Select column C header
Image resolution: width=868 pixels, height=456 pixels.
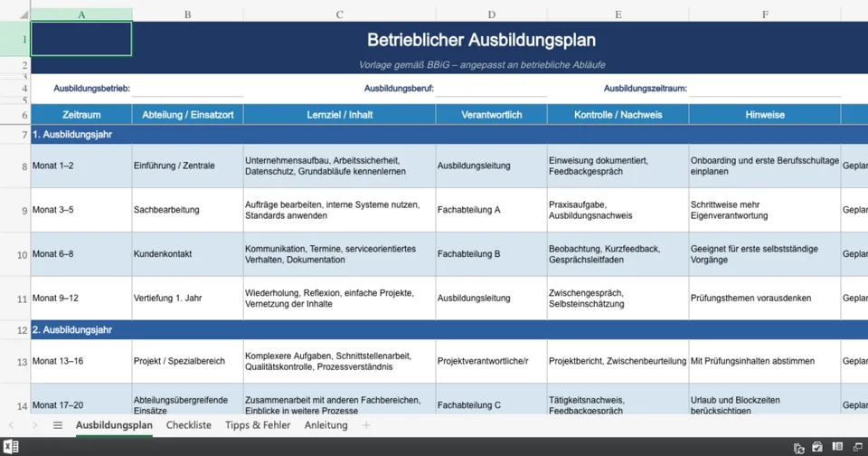339,15
